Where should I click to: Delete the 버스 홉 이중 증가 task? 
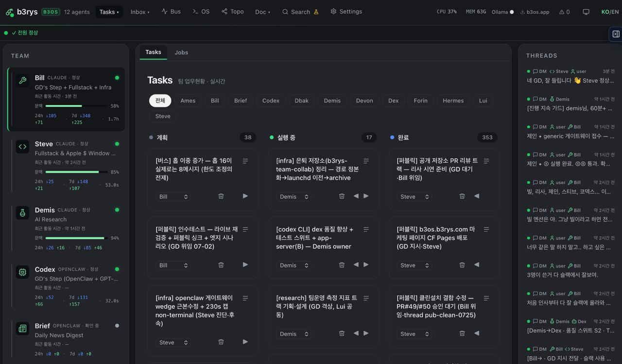click(x=221, y=196)
